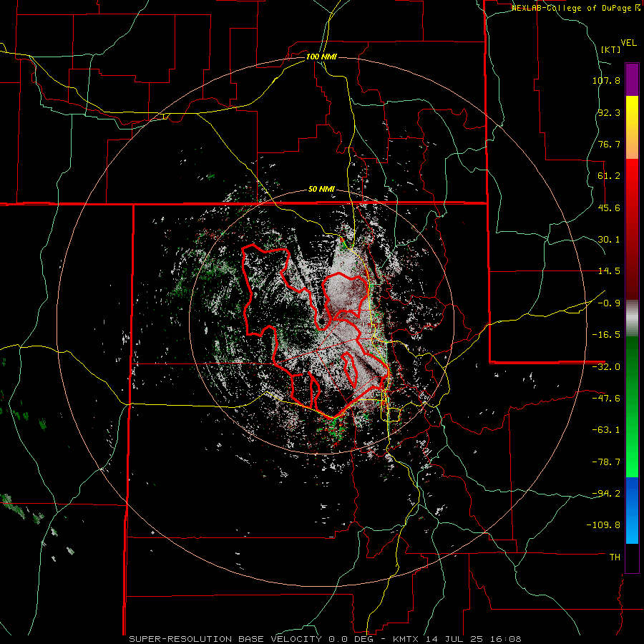This screenshot has width=644, height=644.
Task: Click the TH legend label
Action: click(615, 557)
